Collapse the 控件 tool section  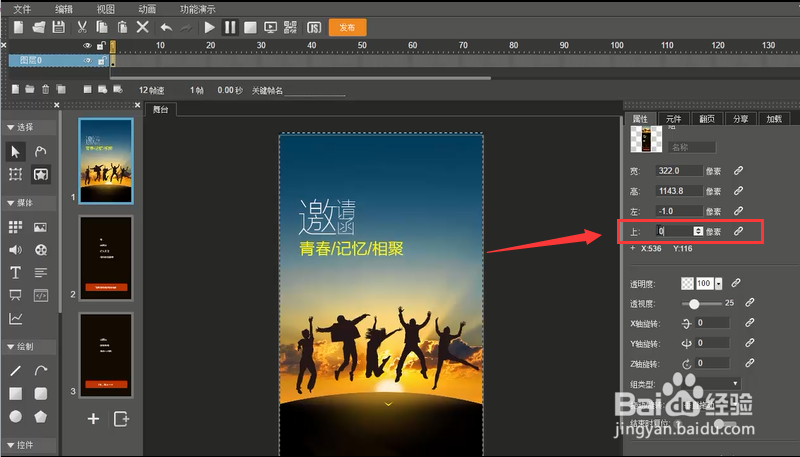click(11, 445)
